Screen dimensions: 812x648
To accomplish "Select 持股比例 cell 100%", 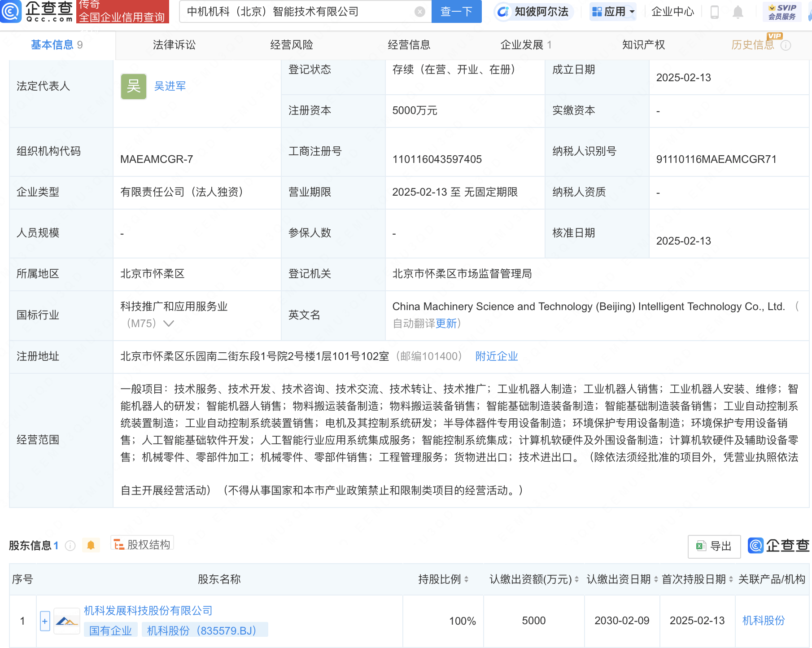I will (x=463, y=621).
